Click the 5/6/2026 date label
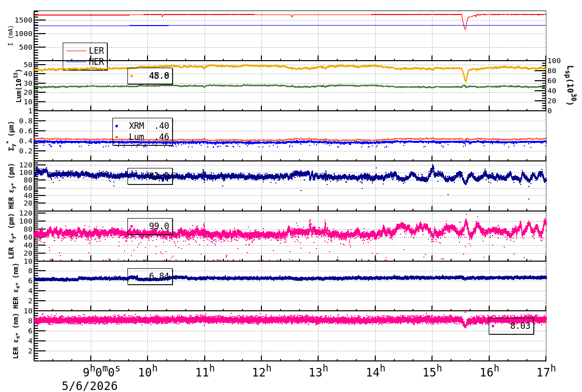The height and width of the screenshot is (392, 582). point(89,385)
